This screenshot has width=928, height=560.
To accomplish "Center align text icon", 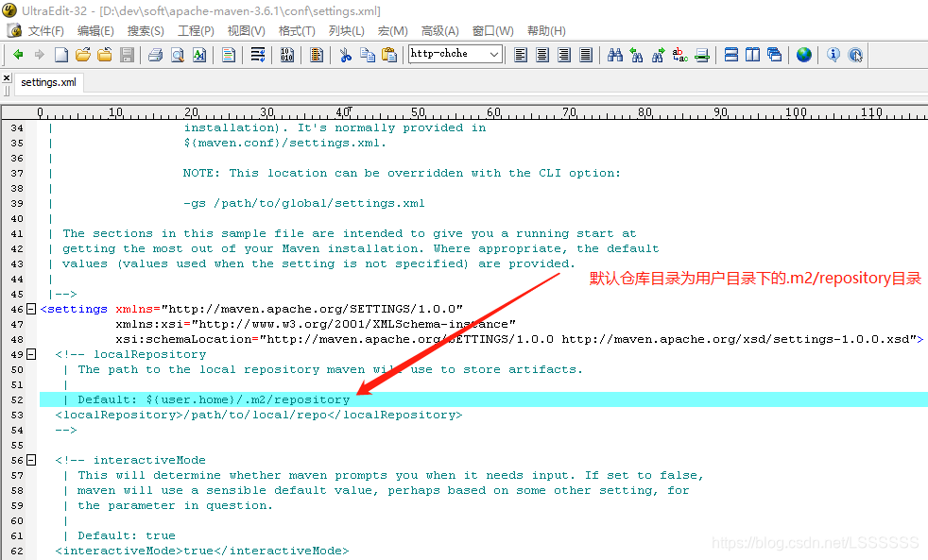I will click(542, 55).
